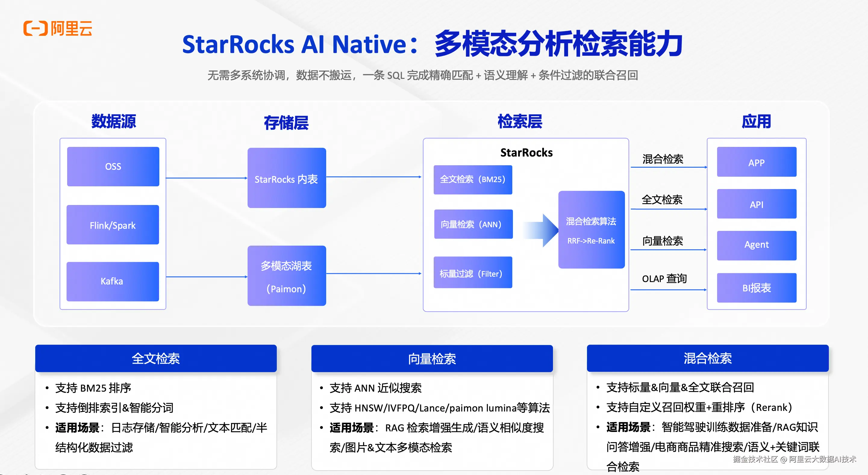Select the 标量过滤 (Filter) box
Screen dimensions: 868x475
click(473, 272)
